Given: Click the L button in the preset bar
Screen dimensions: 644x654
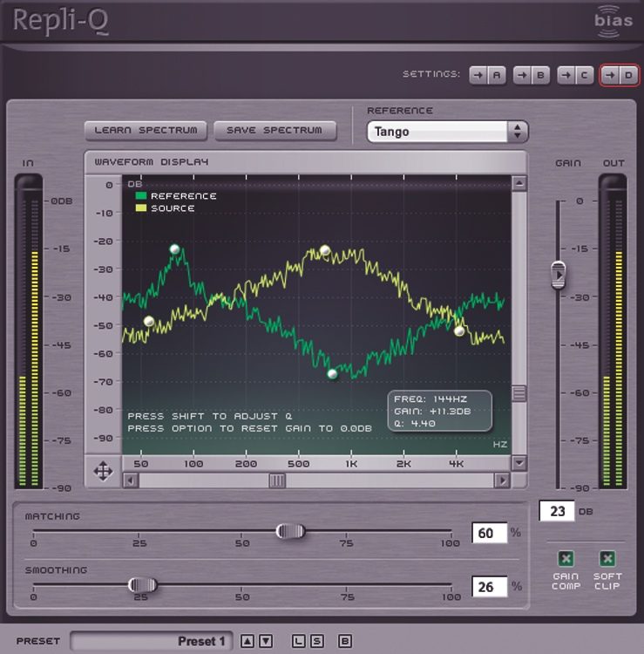Looking at the screenshot, I should [298, 641].
